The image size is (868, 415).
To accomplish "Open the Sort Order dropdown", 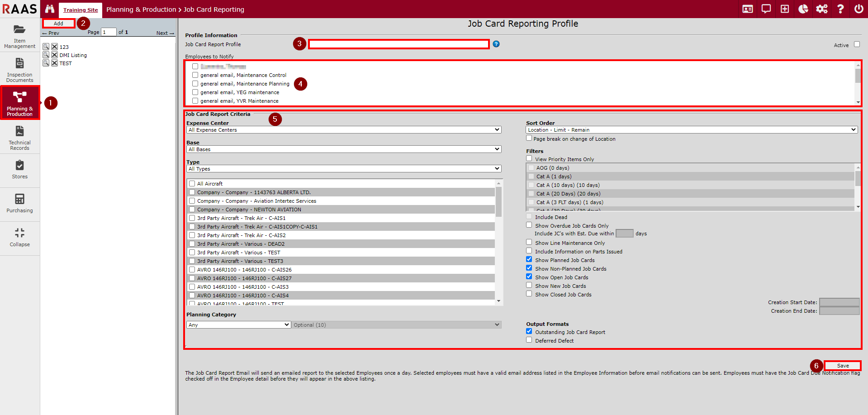I will pos(692,130).
